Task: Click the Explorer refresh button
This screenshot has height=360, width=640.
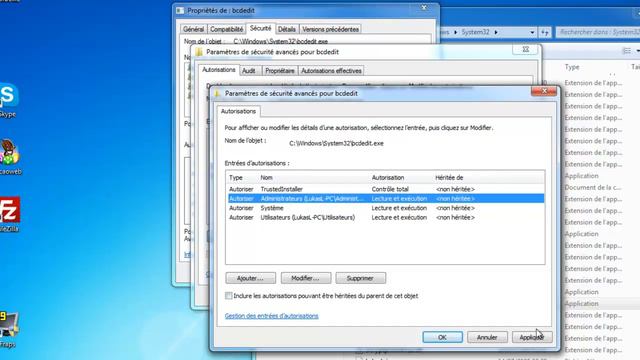Action: tap(545, 32)
